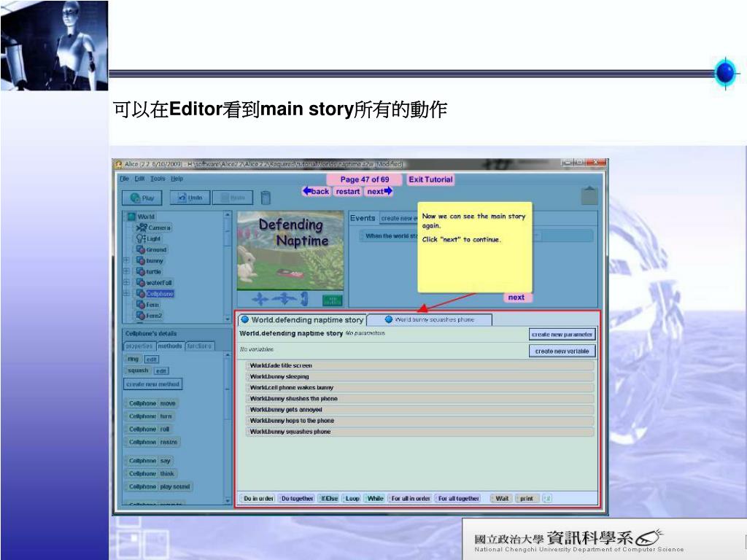Select World.bunny hops to the phone line
This screenshot has width=747, height=560.
419,421
